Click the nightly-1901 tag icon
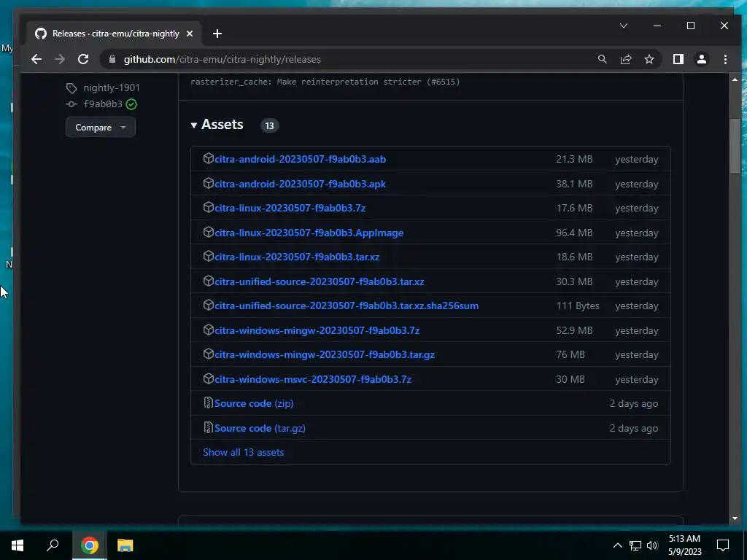 (x=71, y=88)
